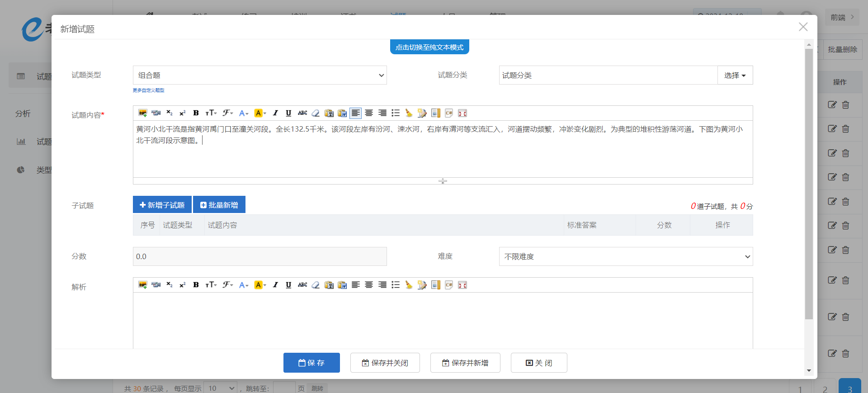This screenshot has width=868, height=393.
Task: Underline text in the analysis editor toolbar
Action: (288, 285)
